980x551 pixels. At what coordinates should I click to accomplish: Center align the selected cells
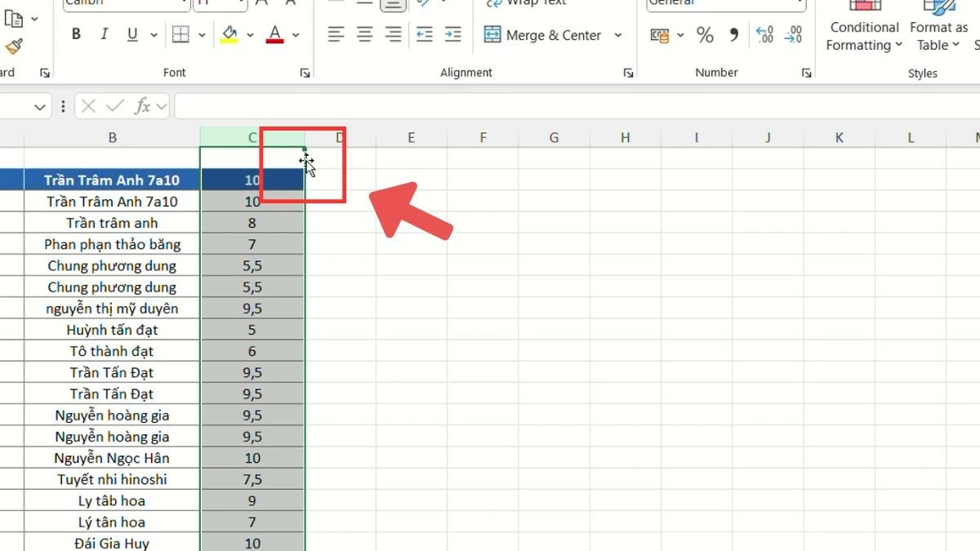coord(363,34)
